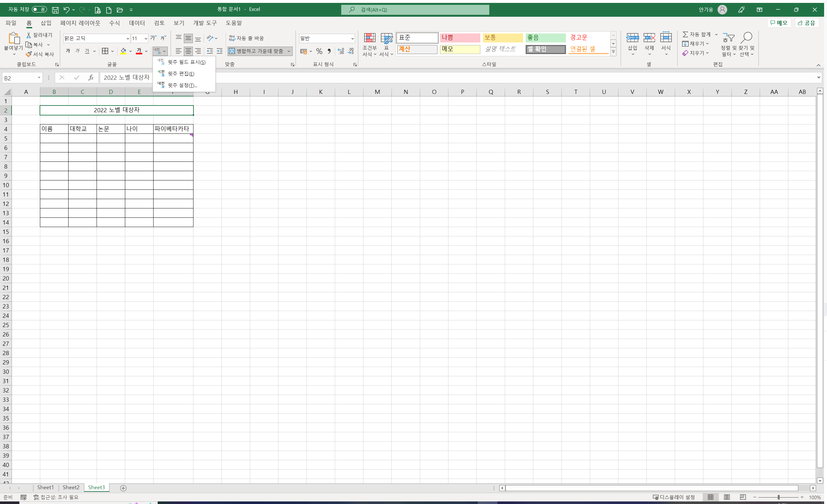Image resolution: width=827 pixels, height=504 pixels.
Task: Click the Find and Select magnifier
Action: [x=747, y=39]
